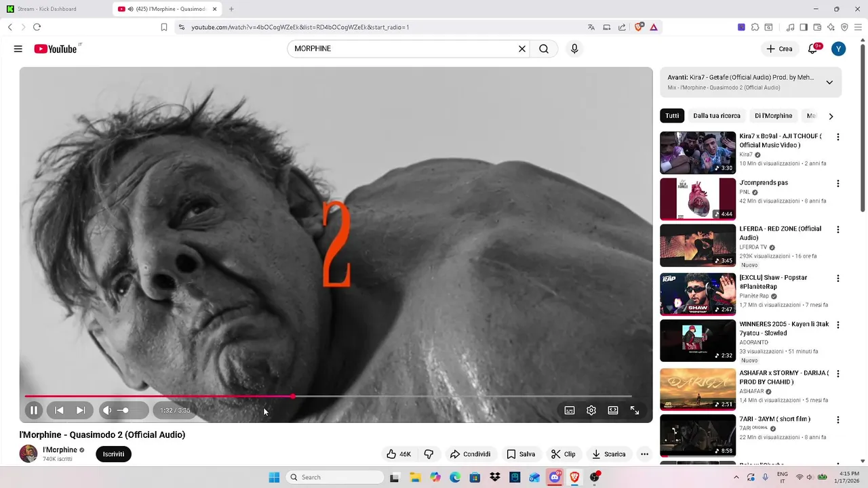Open more actions three-dot menu
868x488 pixels.
tap(644, 454)
